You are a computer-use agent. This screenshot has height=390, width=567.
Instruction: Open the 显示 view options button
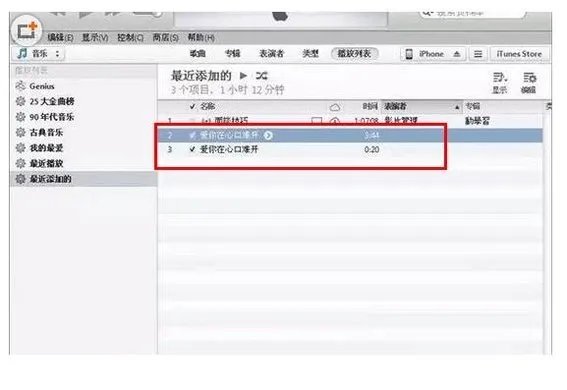point(500,83)
